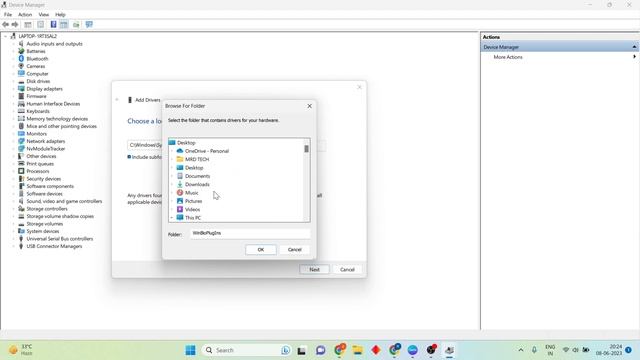
Task: Click the Bluetooth icon in device tree
Action: tap(21, 59)
